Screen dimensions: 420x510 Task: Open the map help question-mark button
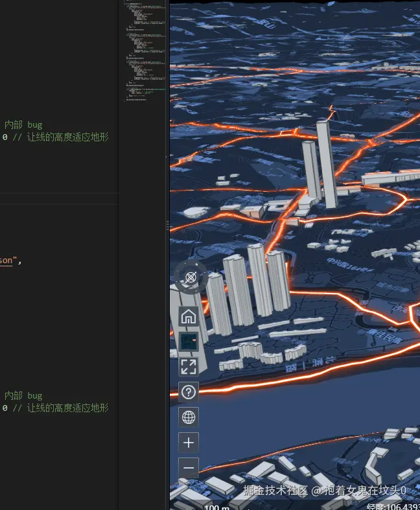[x=189, y=392]
